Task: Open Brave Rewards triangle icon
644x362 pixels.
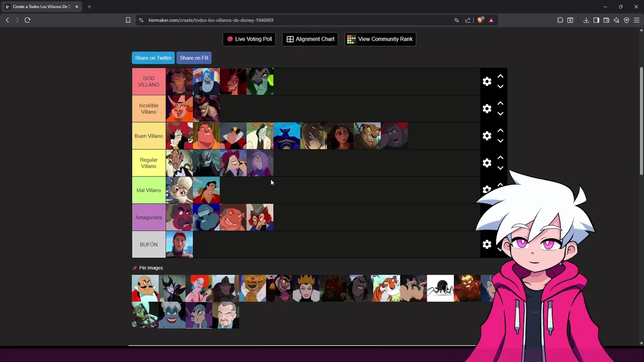Action: pyautogui.click(x=491, y=20)
